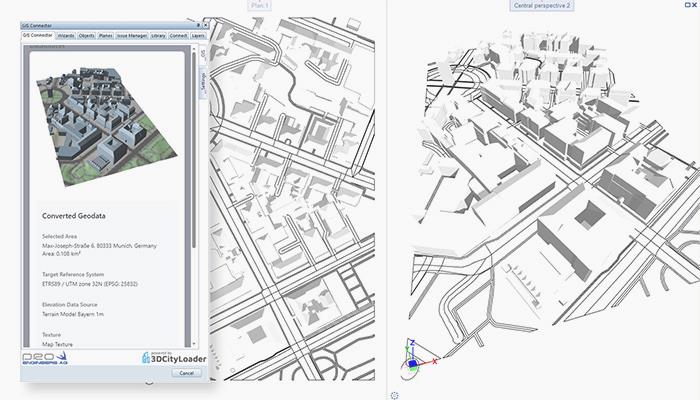Select the vertical GIS side tab
This screenshot has height=400, width=700.
203,52
